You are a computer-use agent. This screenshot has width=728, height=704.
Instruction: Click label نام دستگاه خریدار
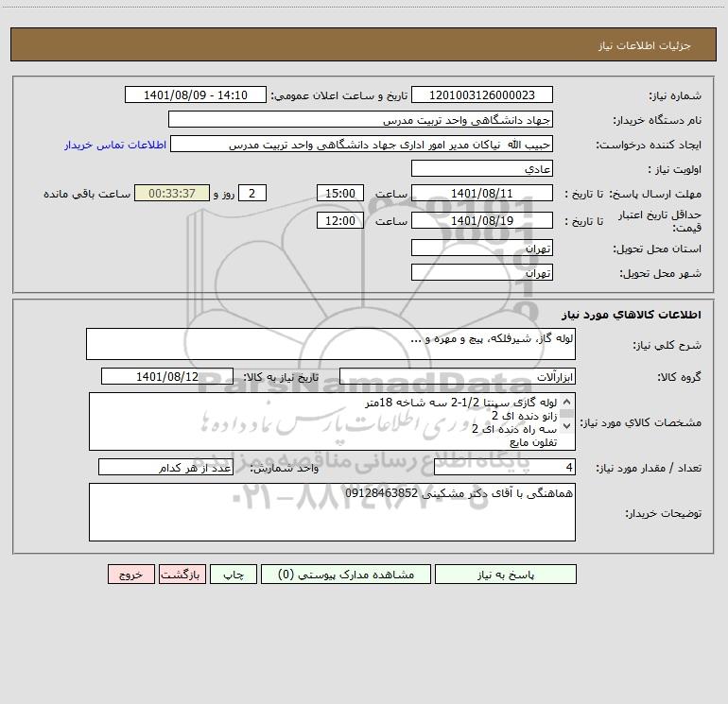(657, 120)
